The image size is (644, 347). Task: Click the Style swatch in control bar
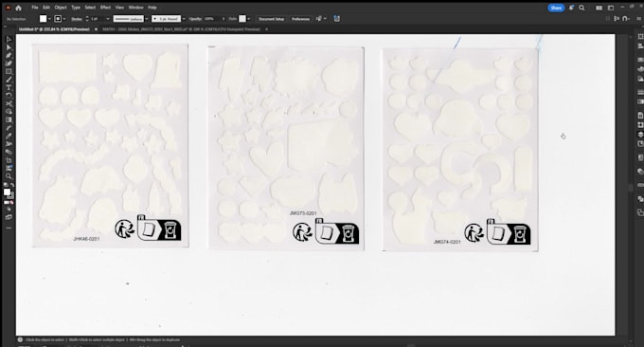242,19
